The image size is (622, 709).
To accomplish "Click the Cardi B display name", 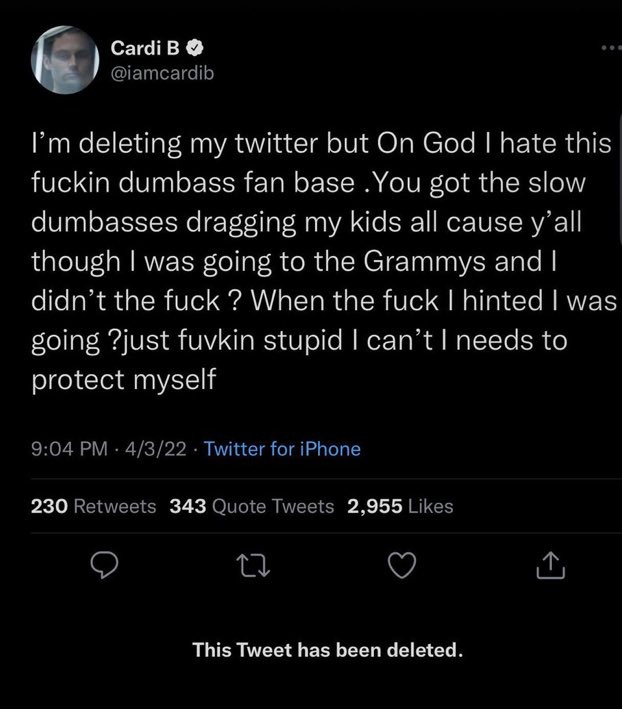I will [x=147, y=47].
